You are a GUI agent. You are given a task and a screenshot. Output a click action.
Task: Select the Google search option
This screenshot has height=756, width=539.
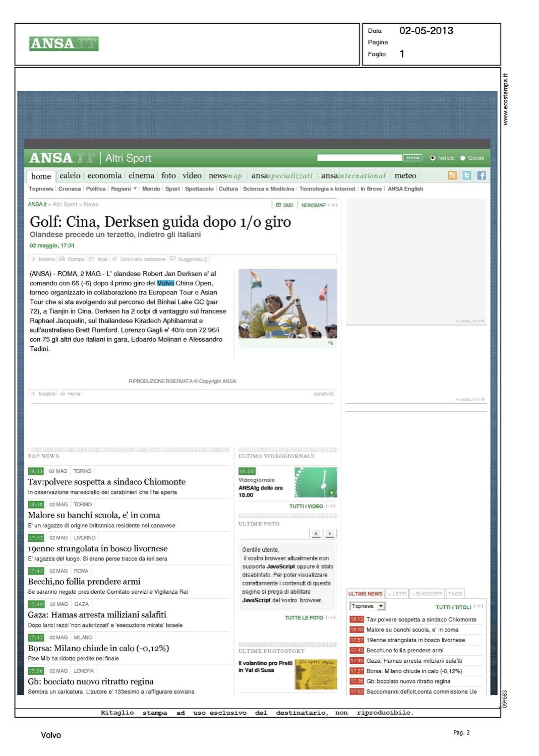[463, 158]
